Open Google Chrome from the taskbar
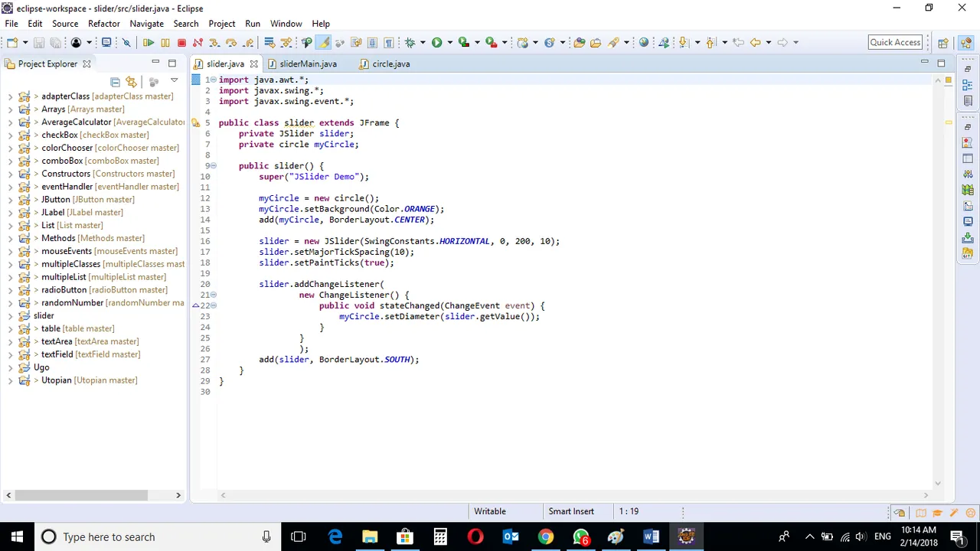Screen dimensions: 980x551 (545, 537)
